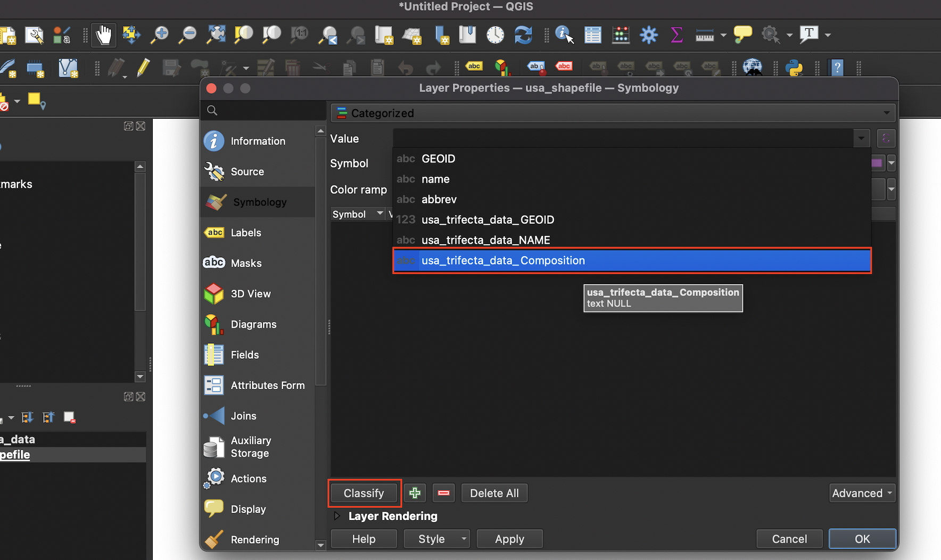The height and width of the screenshot is (560, 941).
Task: Click the Statistical Summary sigma icon
Action: coord(676,35)
